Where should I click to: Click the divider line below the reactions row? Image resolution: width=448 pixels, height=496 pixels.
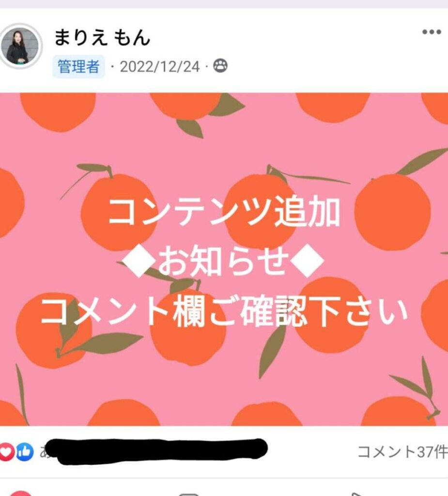(224, 478)
